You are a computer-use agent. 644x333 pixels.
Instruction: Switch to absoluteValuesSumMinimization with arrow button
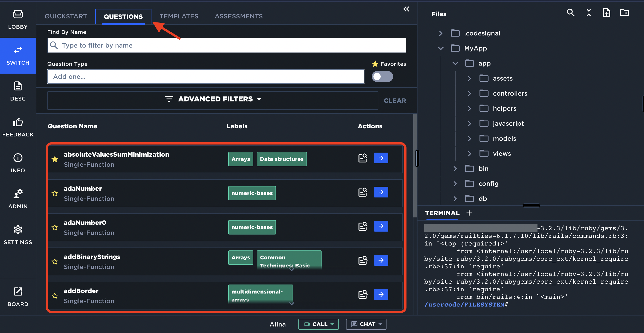[381, 158]
